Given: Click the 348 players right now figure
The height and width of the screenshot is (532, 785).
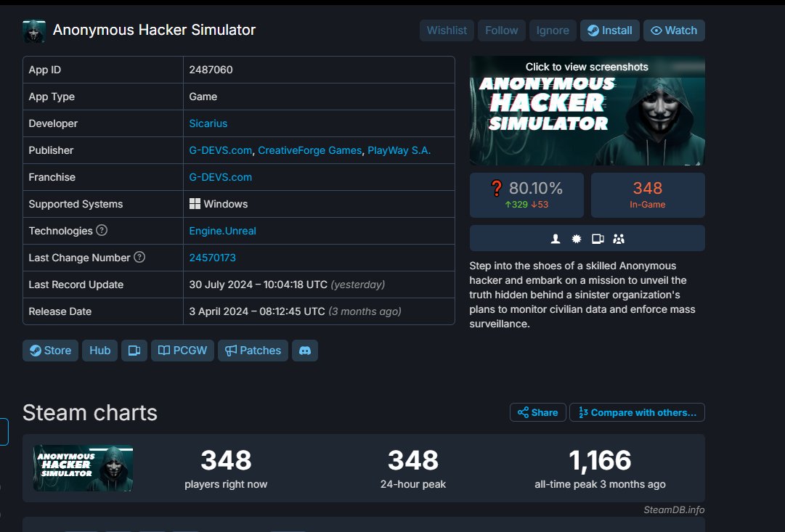Looking at the screenshot, I should pyautogui.click(x=226, y=460).
